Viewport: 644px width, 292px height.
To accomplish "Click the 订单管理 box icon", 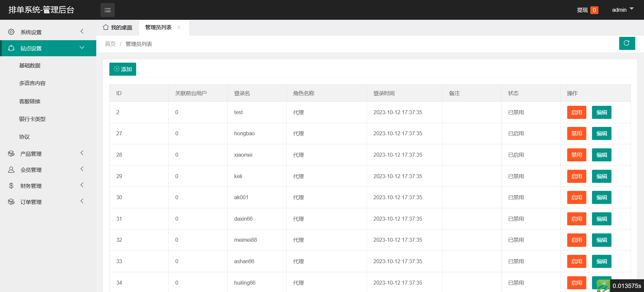I will [x=11, y=202].
